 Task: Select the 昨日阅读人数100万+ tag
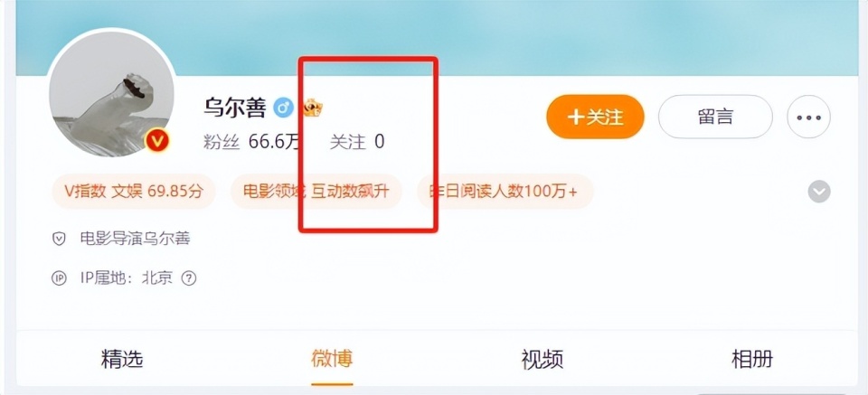pyautogui.click(x=505, y=192)
